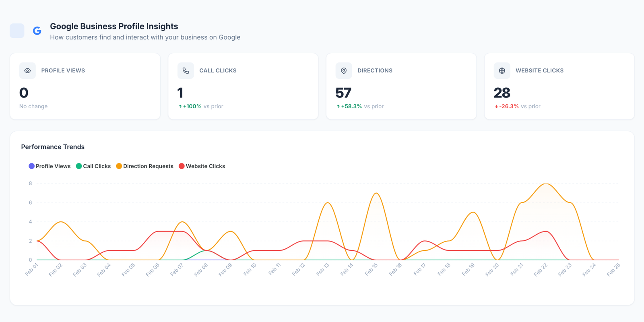This screenshot has width=644, height=322.
Task: Click the Website Clicks value 28
Action: coord(502,93)
